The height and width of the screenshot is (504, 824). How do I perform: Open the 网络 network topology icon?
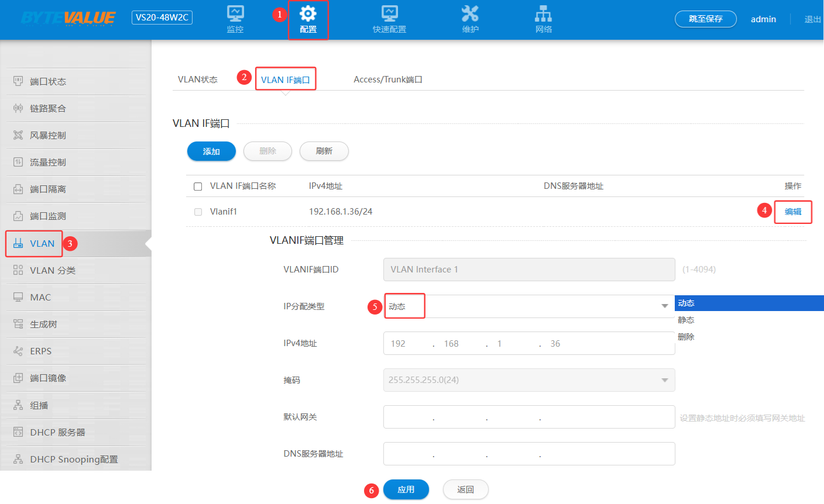543,14
